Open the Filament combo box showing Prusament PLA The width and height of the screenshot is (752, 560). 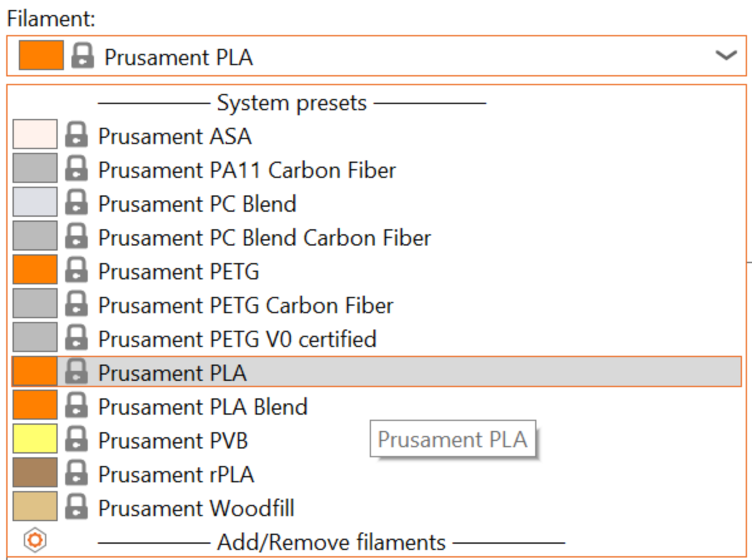pos(376,56)
